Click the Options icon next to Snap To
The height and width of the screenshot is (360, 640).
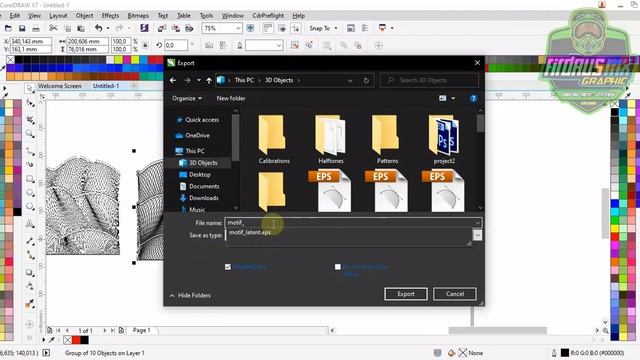pyautogui.click(x=351, y=28)
